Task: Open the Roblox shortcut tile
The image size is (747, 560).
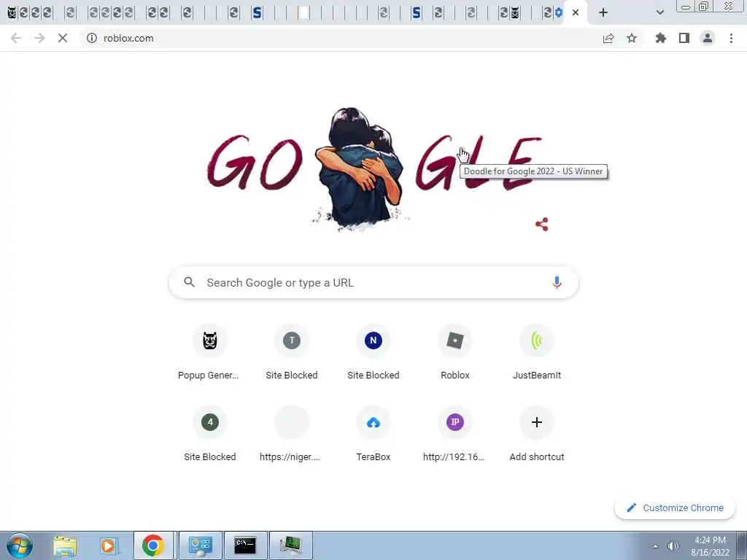Action: click(455, 352)
